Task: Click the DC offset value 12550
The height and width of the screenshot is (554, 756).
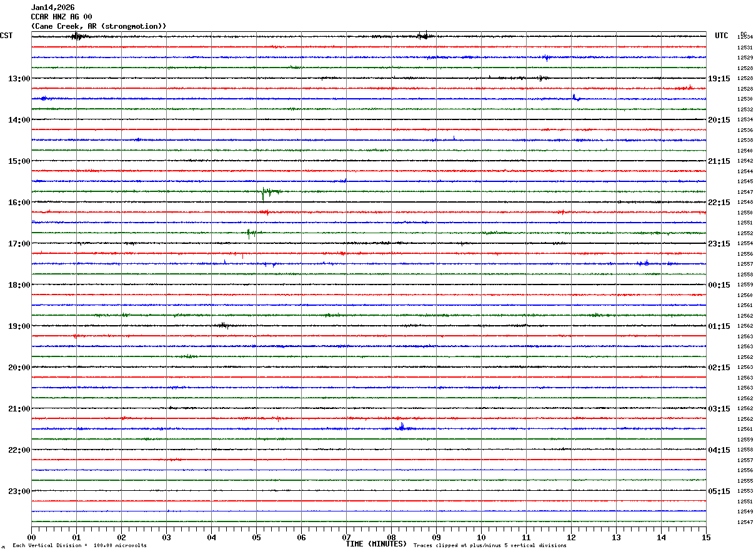Action: [x=745, y=213]
